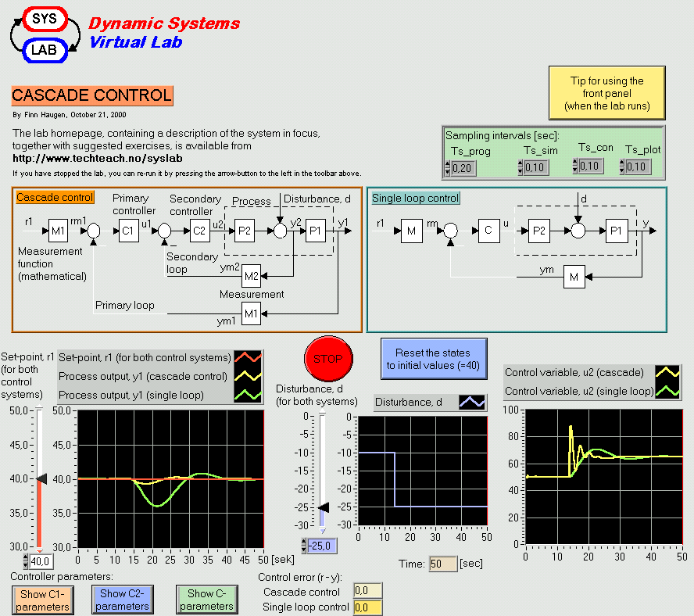Viewport: 694px width, 616px height.
Task: Click the control variable u2 single loop legend icon
Action: pos(667,391)
